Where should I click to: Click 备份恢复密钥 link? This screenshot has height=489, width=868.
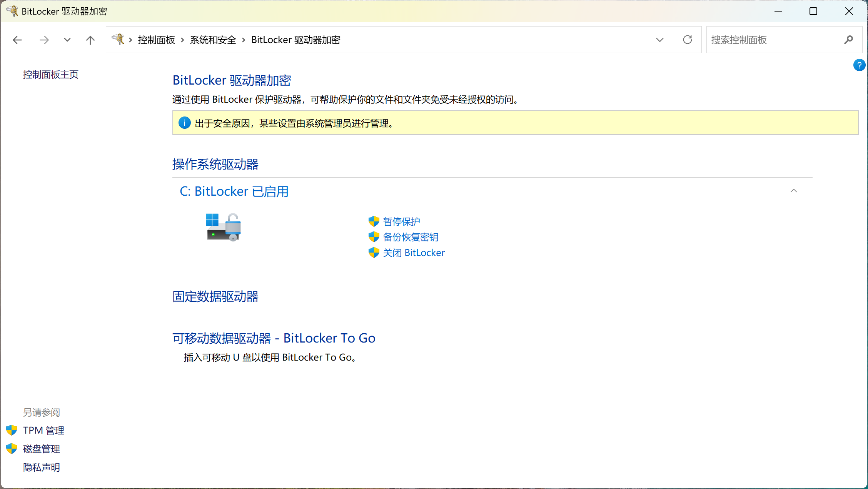click(411, 237)
